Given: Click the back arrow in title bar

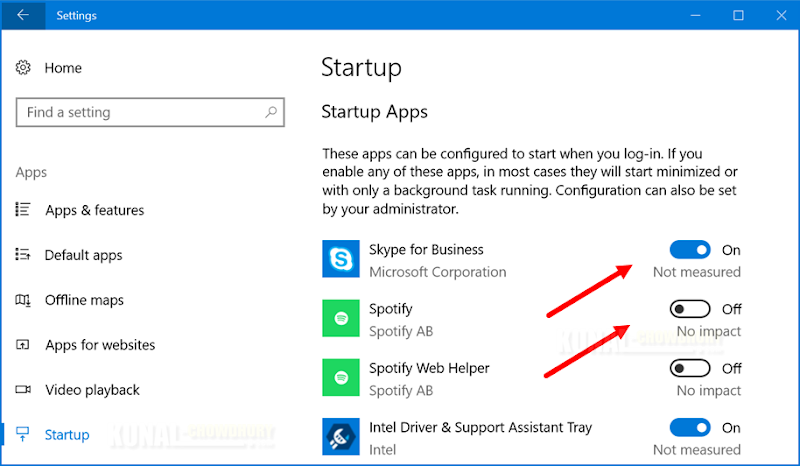Looking at the screenshot, I should point(22,15).
